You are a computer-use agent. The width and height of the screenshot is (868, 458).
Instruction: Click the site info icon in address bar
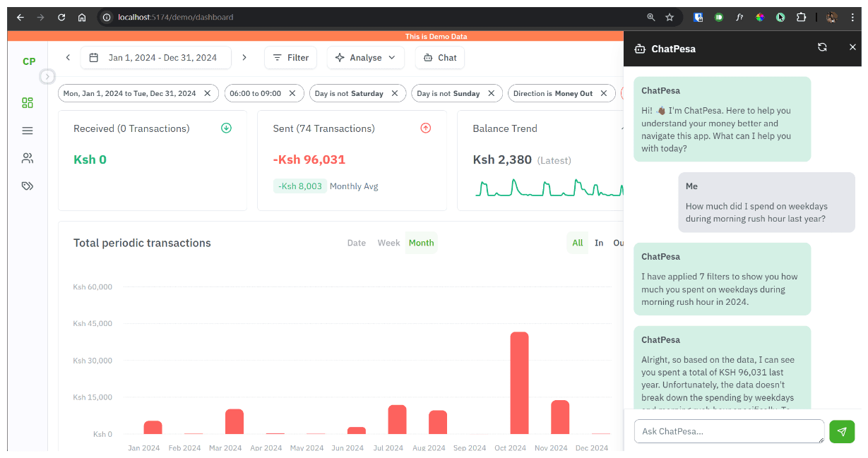click(x=107, y=17)
